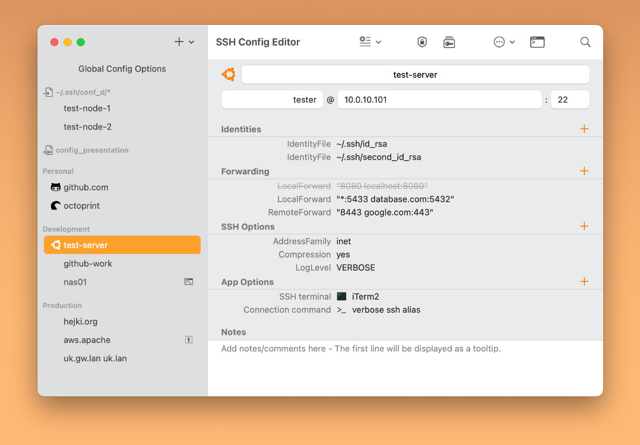The image size is (640, 445).
Task: Expand the view-mode dropdown chevron
Action: click(x=378, y=42)
